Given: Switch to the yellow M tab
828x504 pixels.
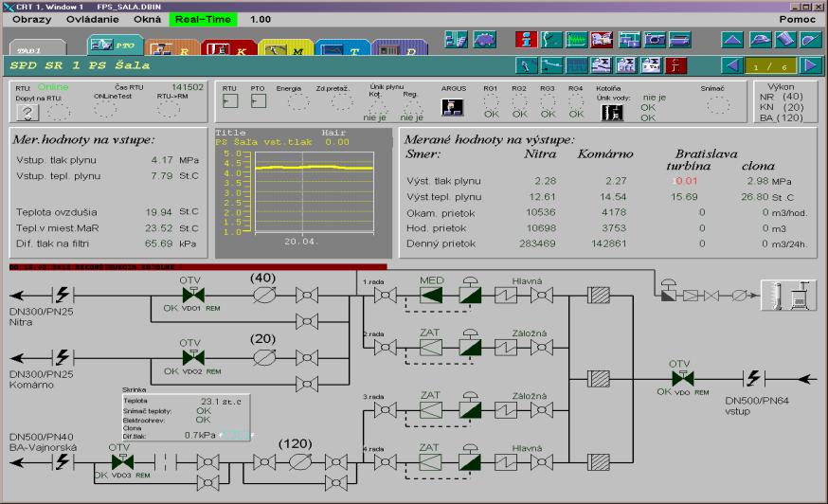Looking at the screenshot, I should tap(286, 48).
